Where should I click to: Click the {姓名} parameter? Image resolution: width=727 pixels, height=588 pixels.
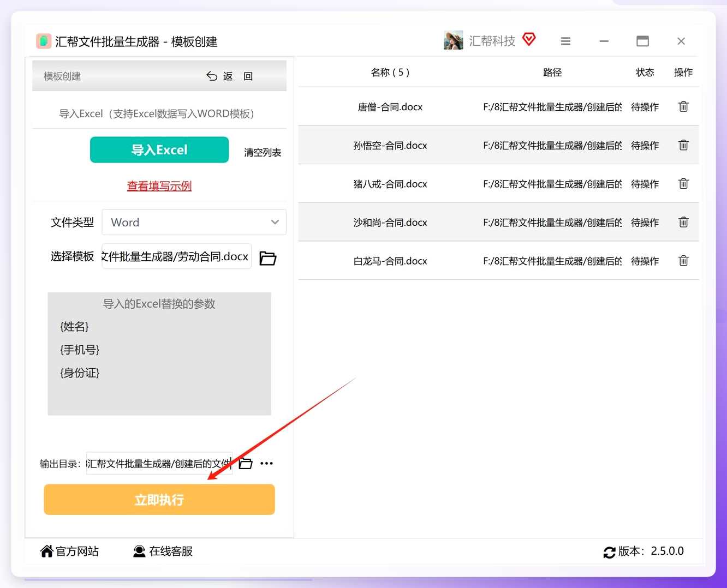coord(74,327)
